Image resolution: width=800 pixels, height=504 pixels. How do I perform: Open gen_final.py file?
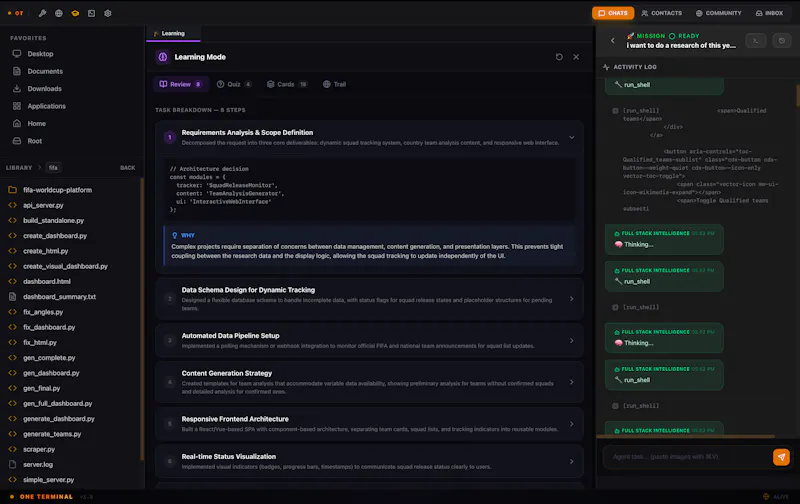41,388
